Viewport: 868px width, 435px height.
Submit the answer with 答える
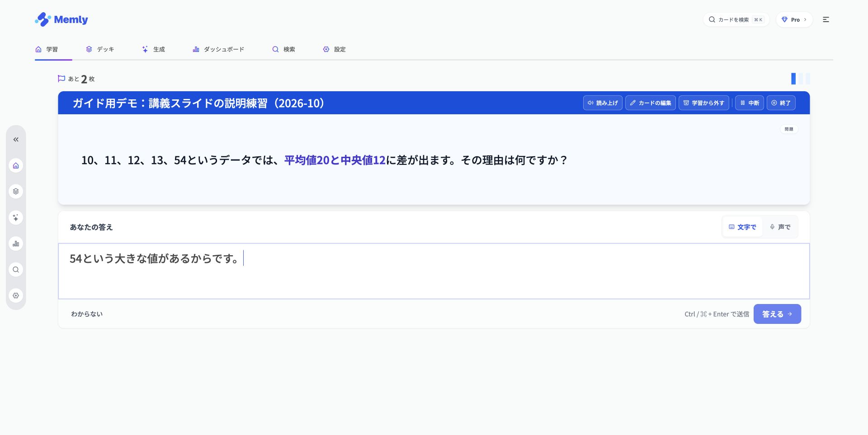(x=777, y=314)
